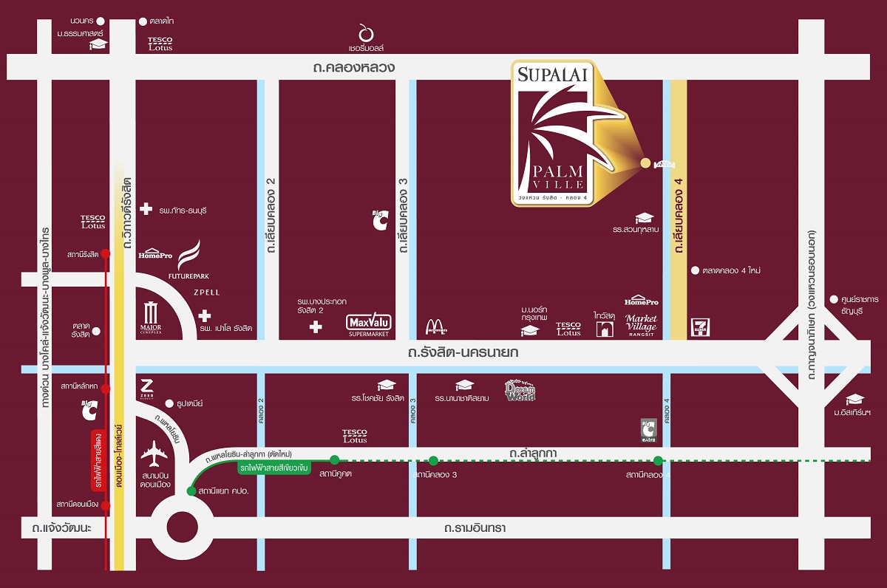Click the Market Village Rangsit logo
The image size is (887, 588).
(641, 322)
